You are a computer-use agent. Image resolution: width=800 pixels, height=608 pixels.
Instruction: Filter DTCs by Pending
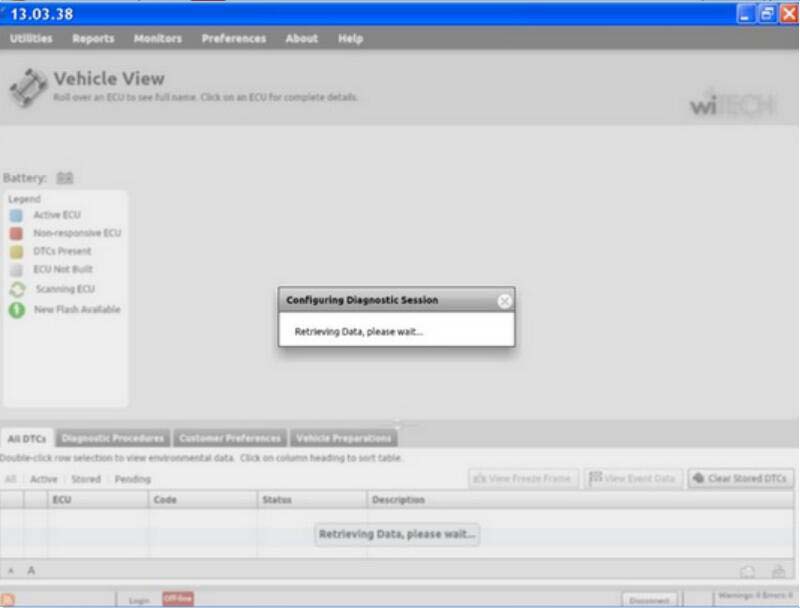(133, 479)
